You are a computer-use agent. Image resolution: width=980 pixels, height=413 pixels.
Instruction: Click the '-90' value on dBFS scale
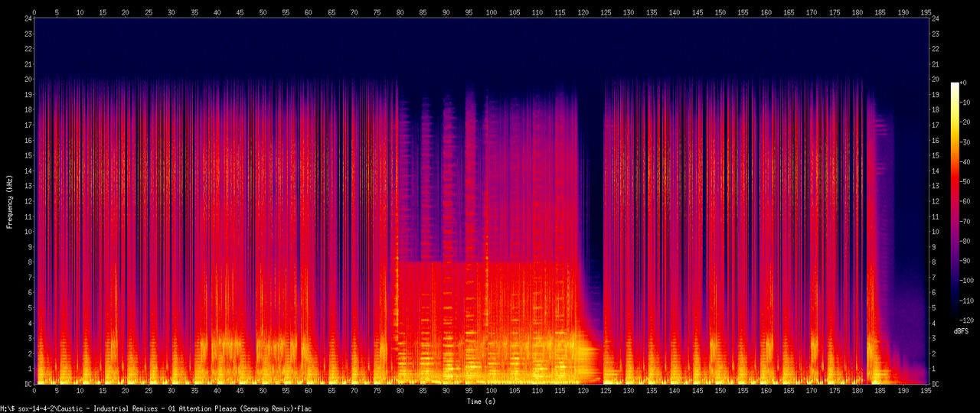[x=966, y=261]
